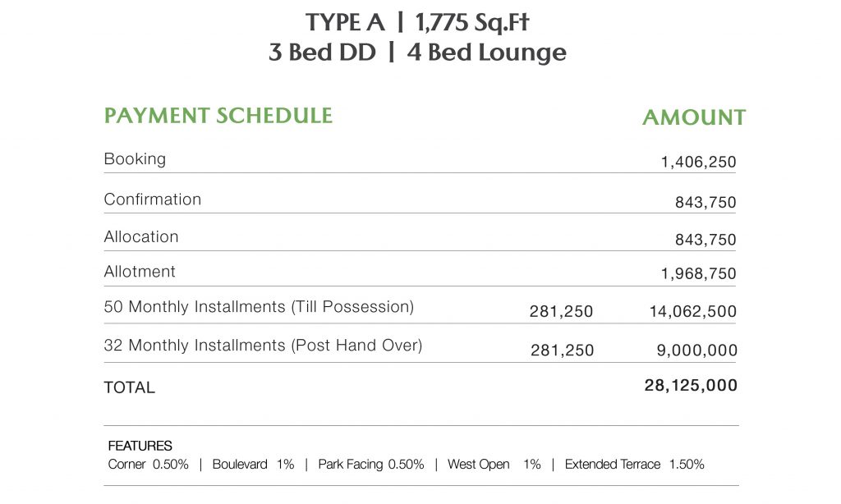Click the Booking amount 1,406,250
The width and height of the screenshot is (841, 504).
[698, 163]
